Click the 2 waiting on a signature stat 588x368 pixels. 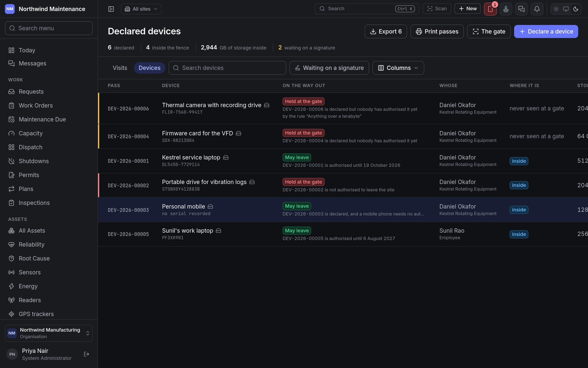tap(306, 48)
